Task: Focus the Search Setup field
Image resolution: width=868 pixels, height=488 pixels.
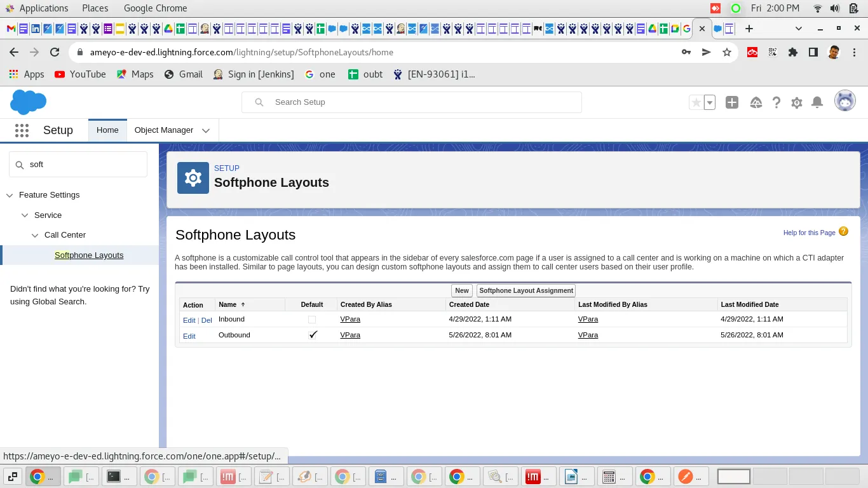Action: click(412, 102)
